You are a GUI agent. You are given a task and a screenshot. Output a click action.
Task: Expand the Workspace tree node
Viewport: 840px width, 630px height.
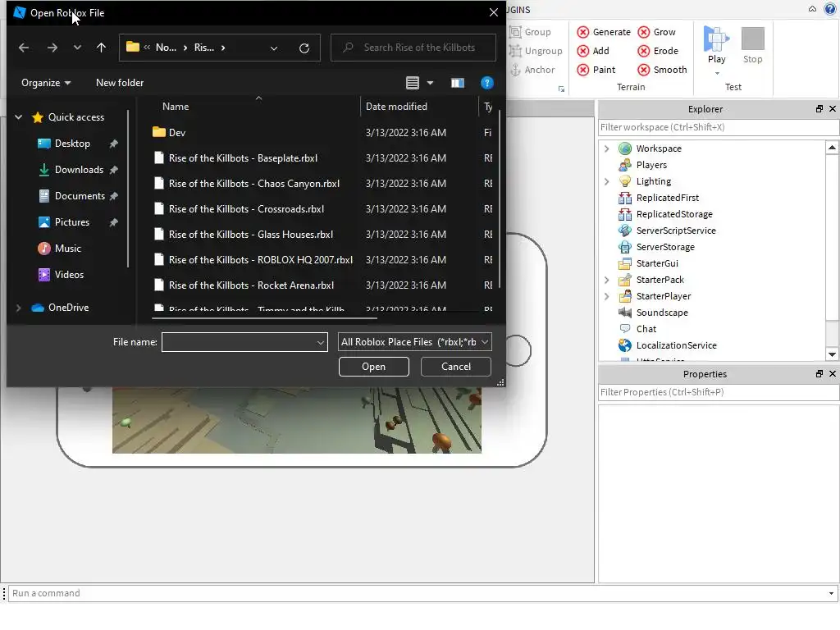pos(606,148)
